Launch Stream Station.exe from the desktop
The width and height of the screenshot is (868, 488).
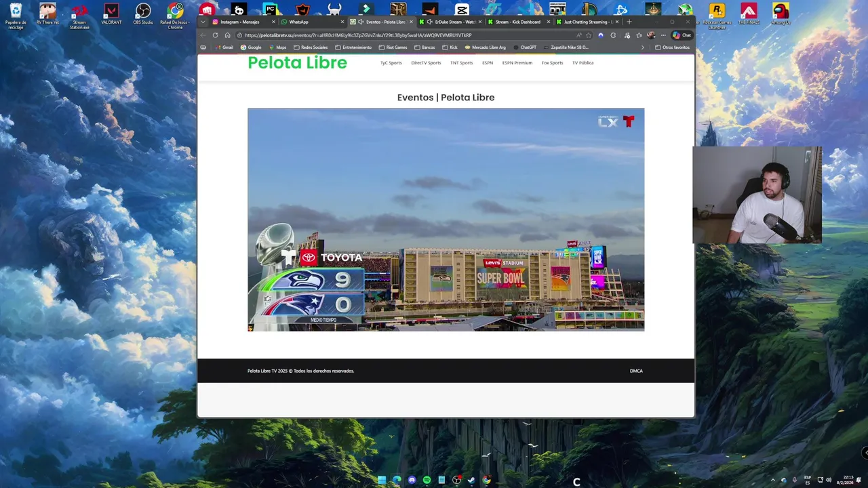click(x=79, y=17)
